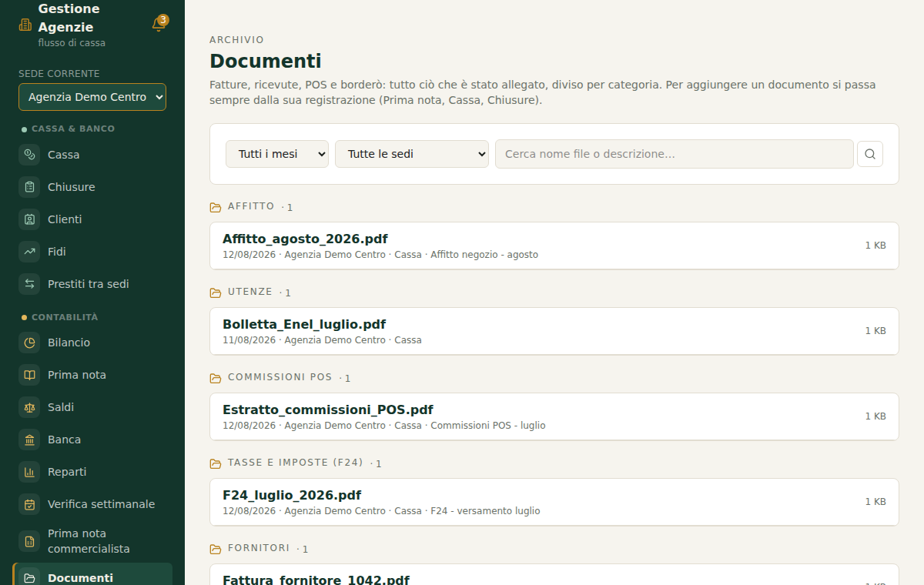Go to Cassa in the sidebar
The image size is (924, 585).
tap(92, 155)
